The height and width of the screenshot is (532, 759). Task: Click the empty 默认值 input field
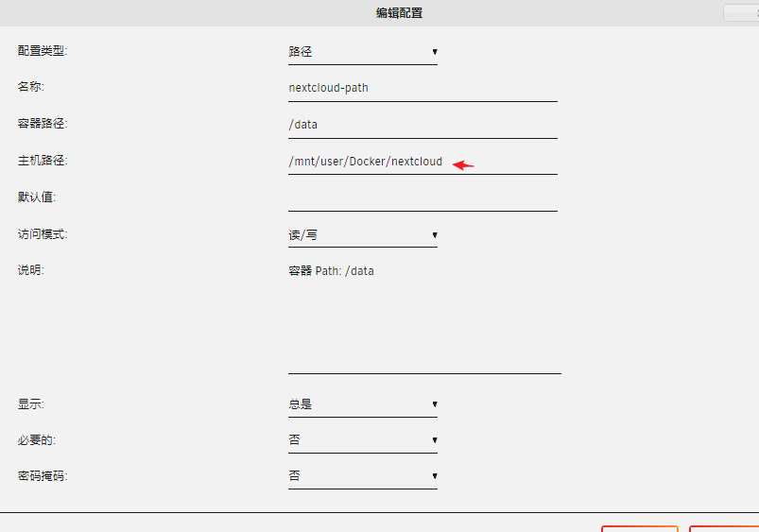pyautogui.click(x=422, y=198)
